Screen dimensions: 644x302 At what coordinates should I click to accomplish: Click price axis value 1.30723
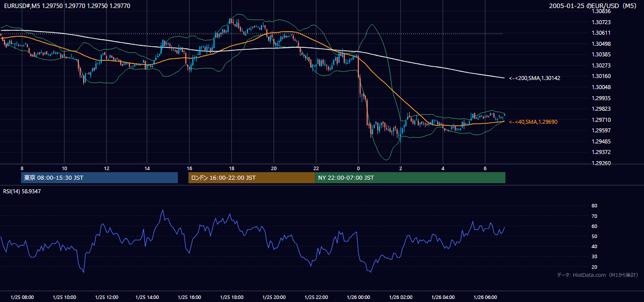[x=601, y=22]
